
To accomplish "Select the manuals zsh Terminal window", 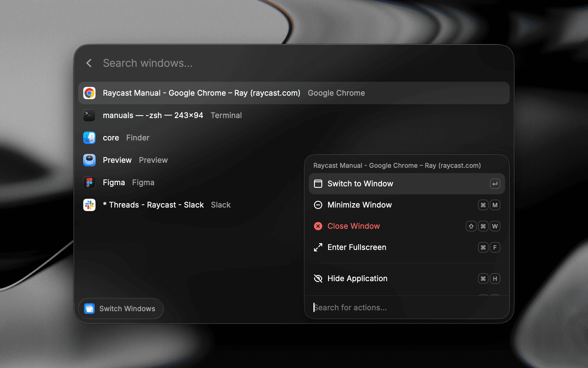I will tap(294, 115).
